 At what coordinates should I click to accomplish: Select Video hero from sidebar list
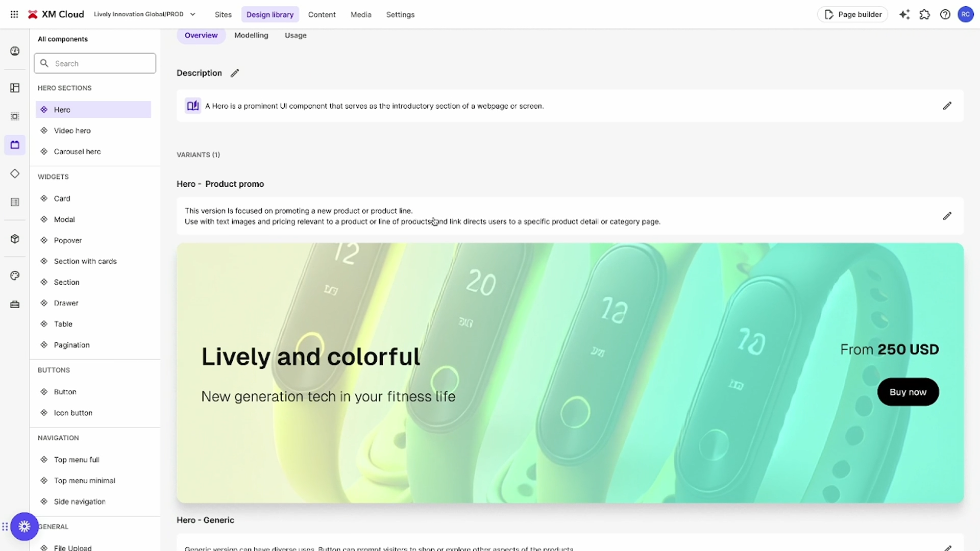[72, 131]
